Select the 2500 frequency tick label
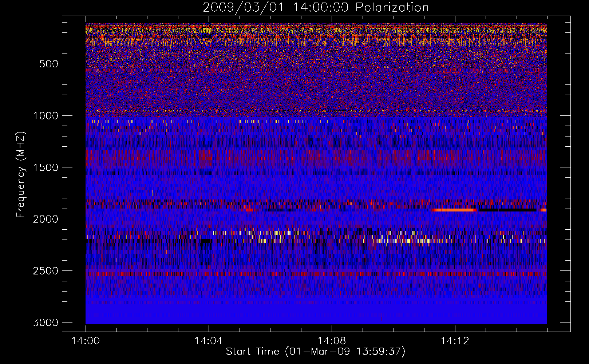589x364 pixels. click(46, 271)
